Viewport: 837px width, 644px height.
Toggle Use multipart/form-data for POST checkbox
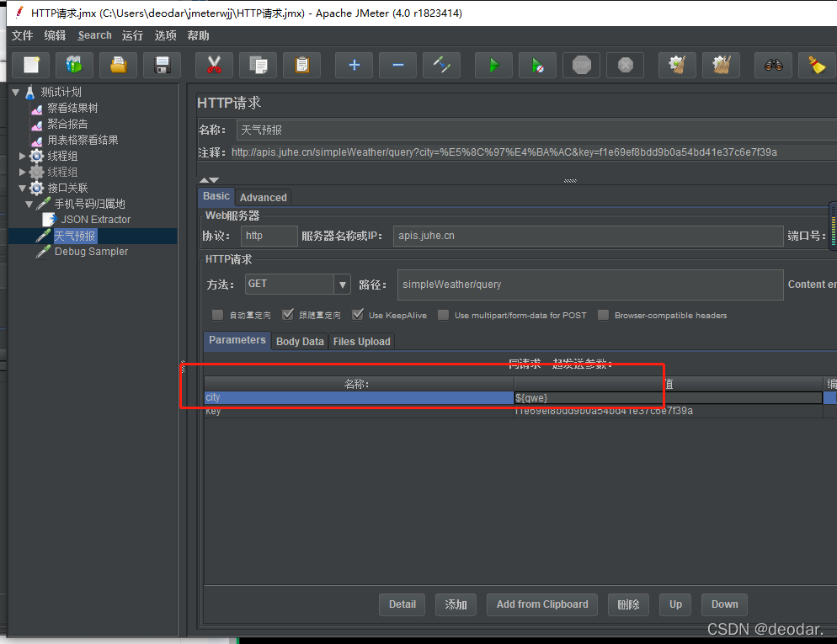[443, 315]
